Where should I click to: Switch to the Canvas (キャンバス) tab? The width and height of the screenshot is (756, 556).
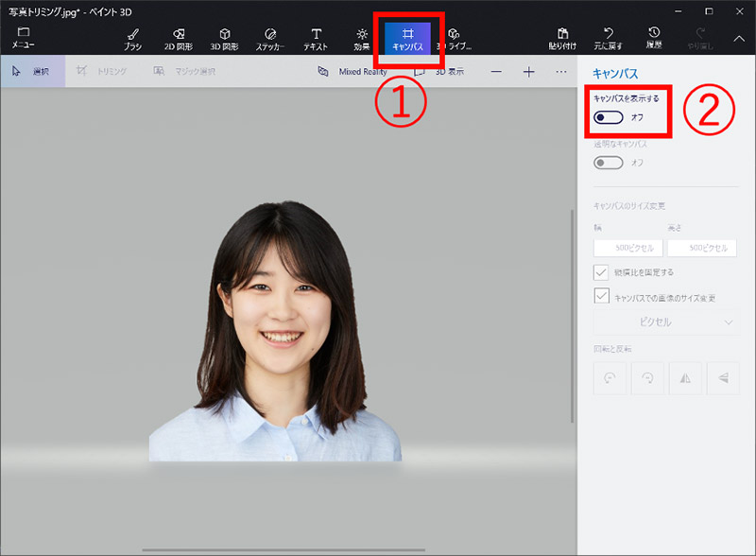click(408, 38)
